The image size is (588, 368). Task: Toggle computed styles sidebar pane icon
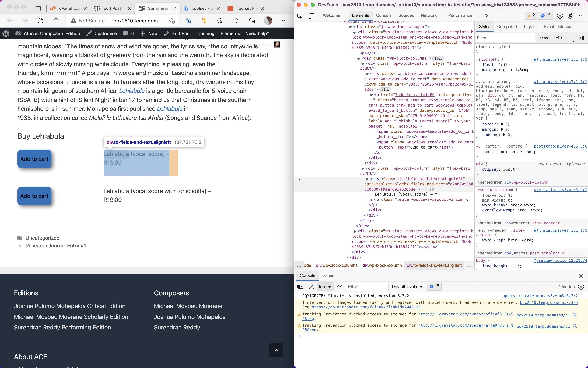pos(582,38)
